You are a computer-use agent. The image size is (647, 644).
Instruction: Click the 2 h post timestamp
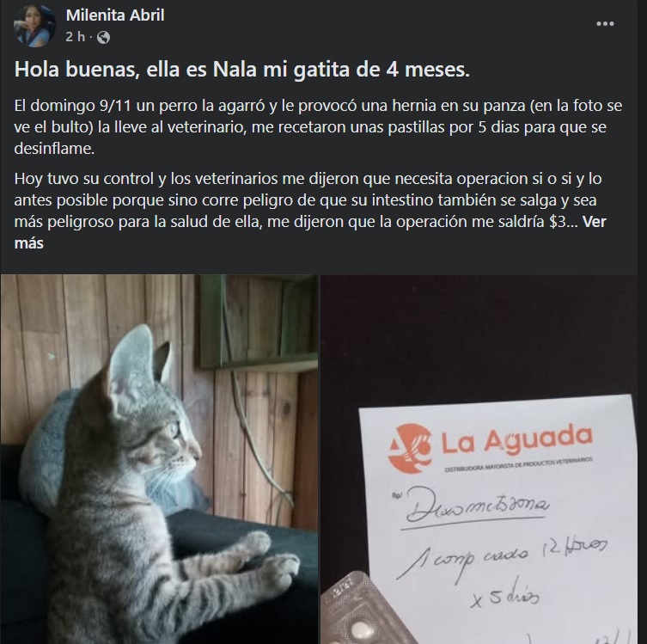click(75, 37)
